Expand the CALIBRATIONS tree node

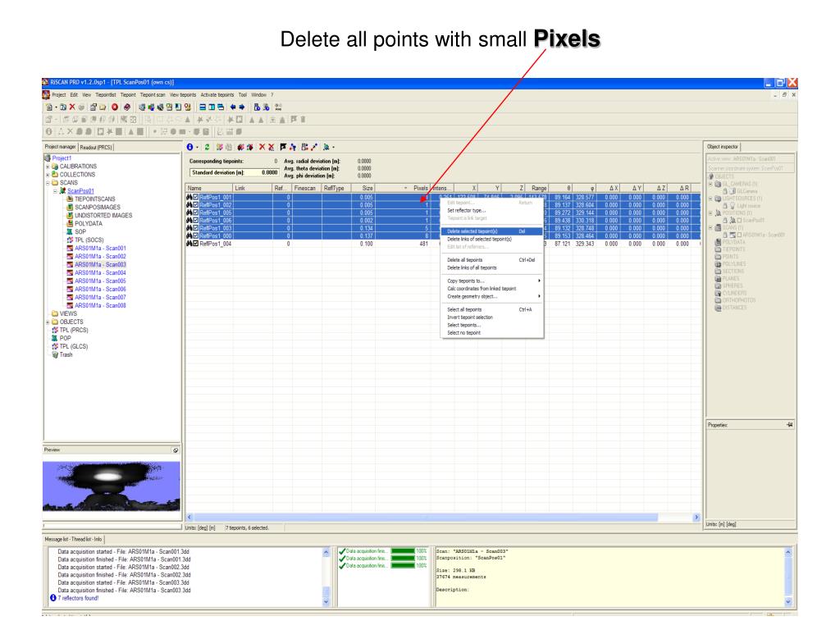tap(47, 167)
